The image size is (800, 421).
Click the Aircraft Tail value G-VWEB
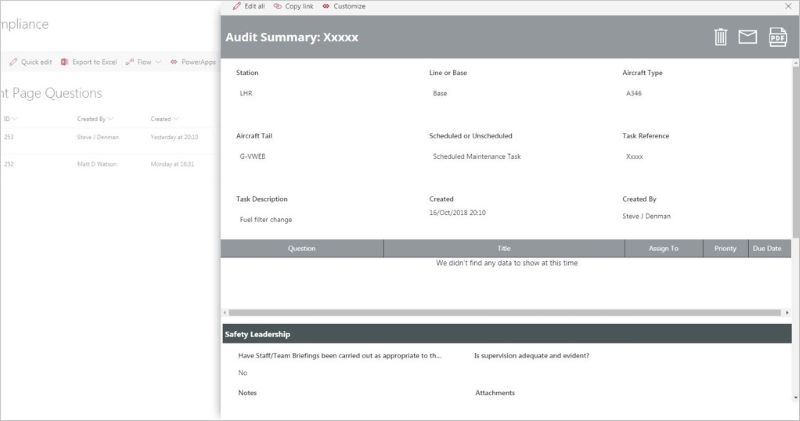pyautogui.click(x=253, y=157)
